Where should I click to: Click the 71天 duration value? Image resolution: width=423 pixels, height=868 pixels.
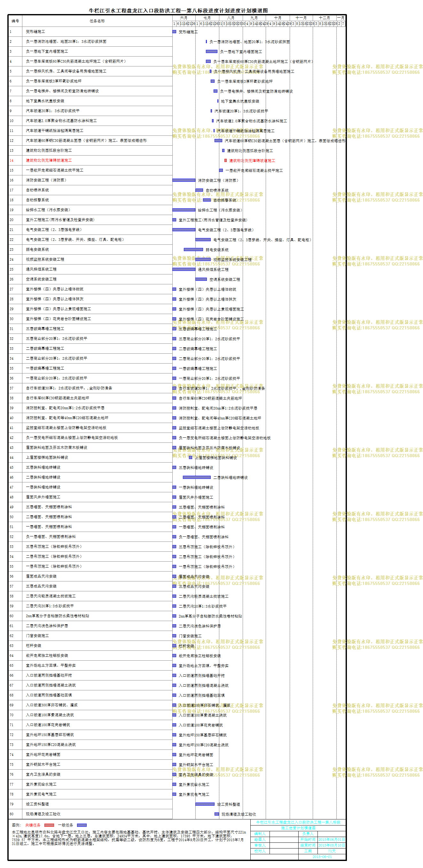pos(332,851)
